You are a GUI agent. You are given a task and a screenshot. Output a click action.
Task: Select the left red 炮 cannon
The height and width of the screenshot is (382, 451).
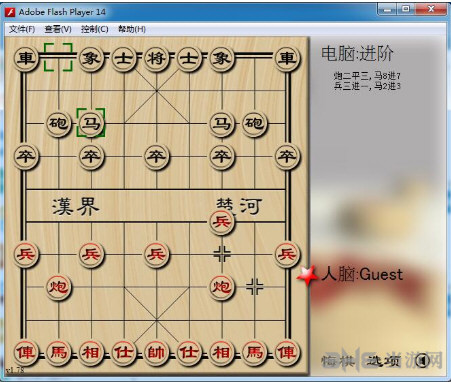click(x=59, y=287)
